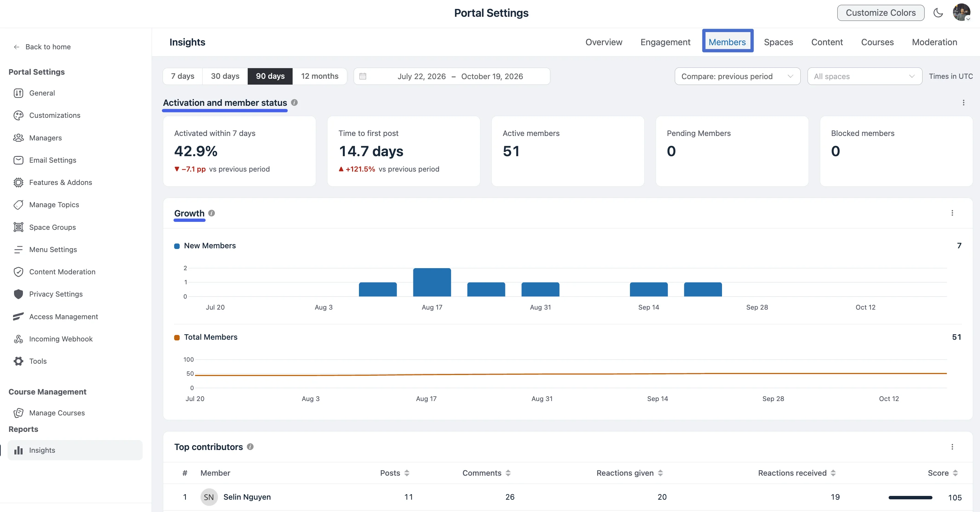Click info icon beside Top contributors
Image resolution: width=980 pixels, height=512 pixels.
(250, 447)
